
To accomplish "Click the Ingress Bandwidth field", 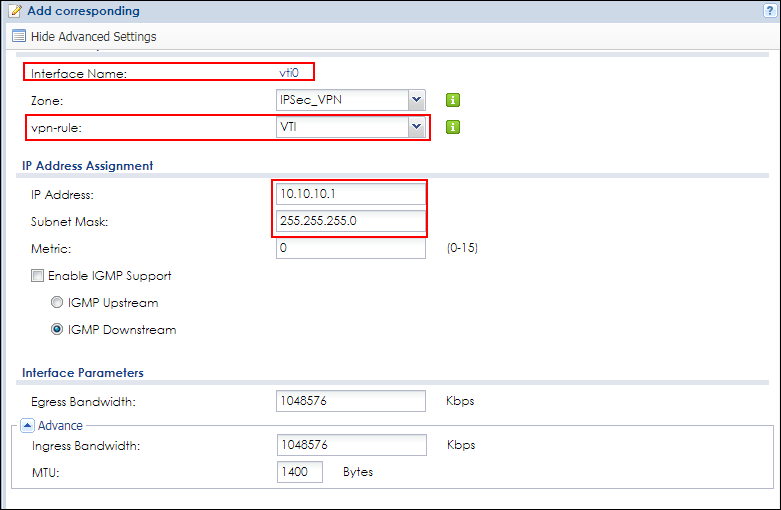I will point(351,445).
